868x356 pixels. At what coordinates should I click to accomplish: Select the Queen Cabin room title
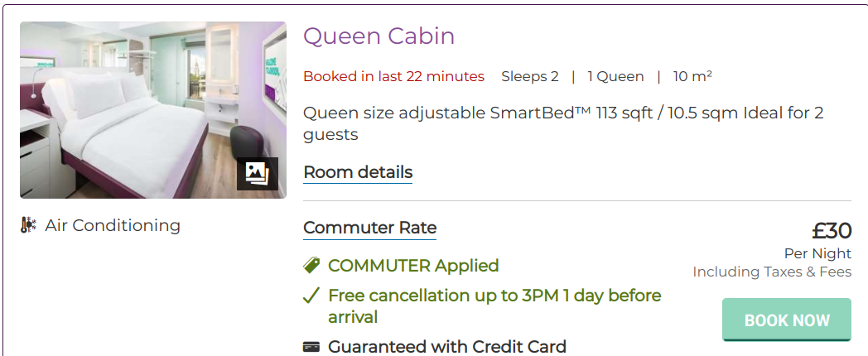pyautogui.click(x=379, y=36)
